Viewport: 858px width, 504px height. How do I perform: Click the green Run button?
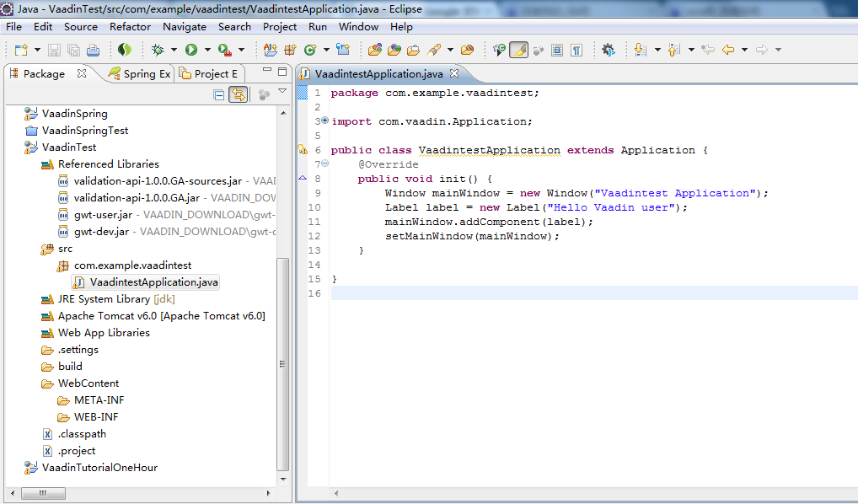pos(191,50)
